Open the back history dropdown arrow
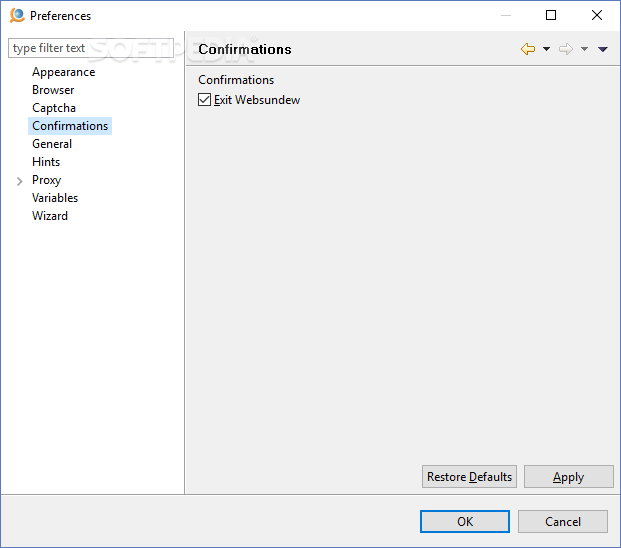The height and width of the screenshot is (548, 621). 547,49
